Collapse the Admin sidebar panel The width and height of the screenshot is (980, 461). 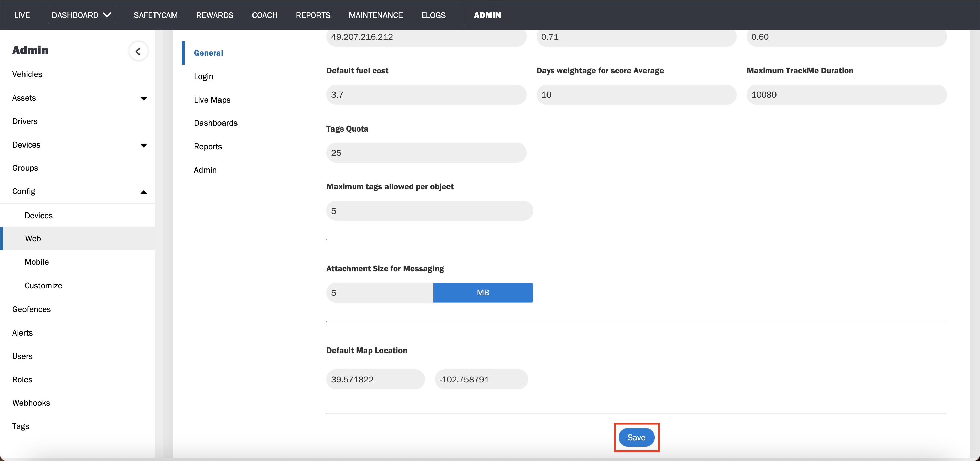138,51
